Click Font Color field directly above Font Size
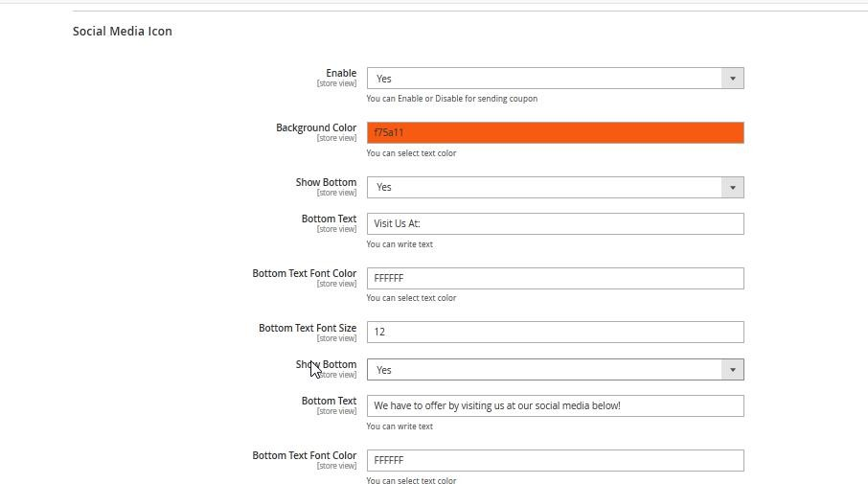 point(555,279)
